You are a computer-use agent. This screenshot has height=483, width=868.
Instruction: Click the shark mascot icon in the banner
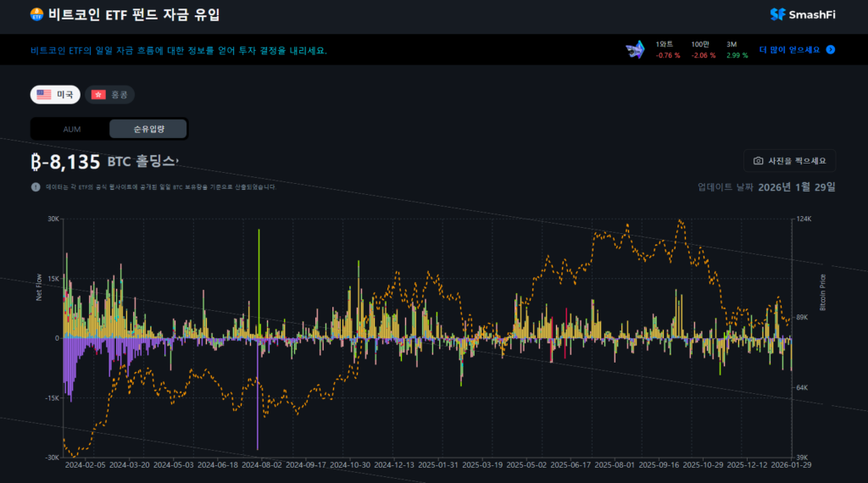click(635, 50)
